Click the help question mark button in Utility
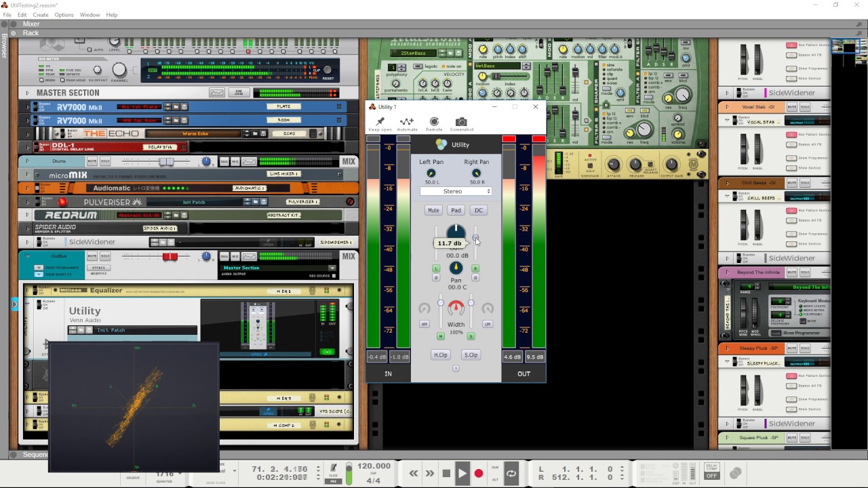The height and width of the screenshot is (488, 868). [x=456, y=369]
